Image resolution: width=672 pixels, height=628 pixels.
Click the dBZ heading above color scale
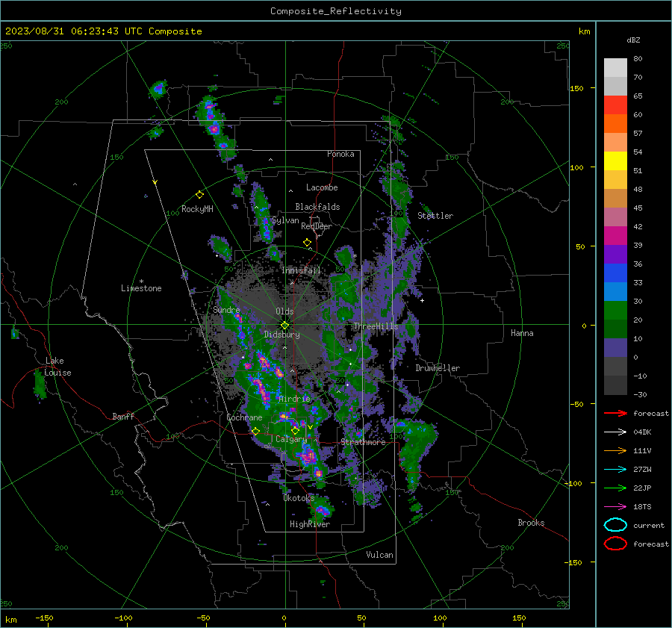click(x=633, y=40)
